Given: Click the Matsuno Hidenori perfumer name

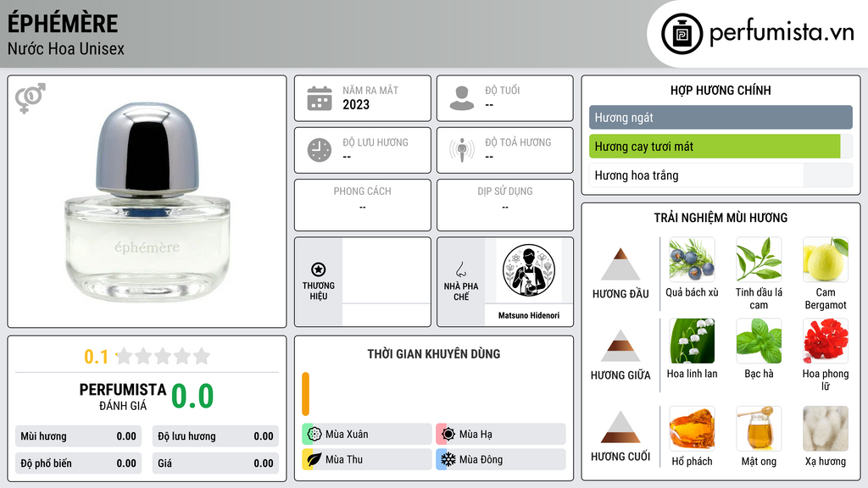Looking at the screenshot, I should pos(529,315).
